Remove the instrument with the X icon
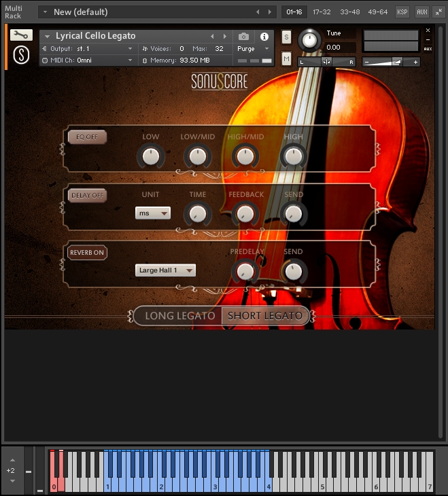Image resolution: width=448 pixels, height=496 pixels. [428, 31]
